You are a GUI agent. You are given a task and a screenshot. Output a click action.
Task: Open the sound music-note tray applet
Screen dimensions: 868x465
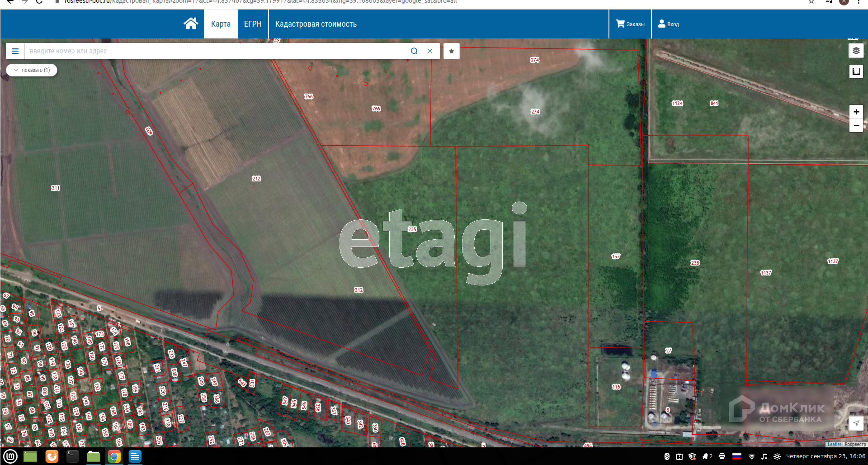[x=764, y=456]
